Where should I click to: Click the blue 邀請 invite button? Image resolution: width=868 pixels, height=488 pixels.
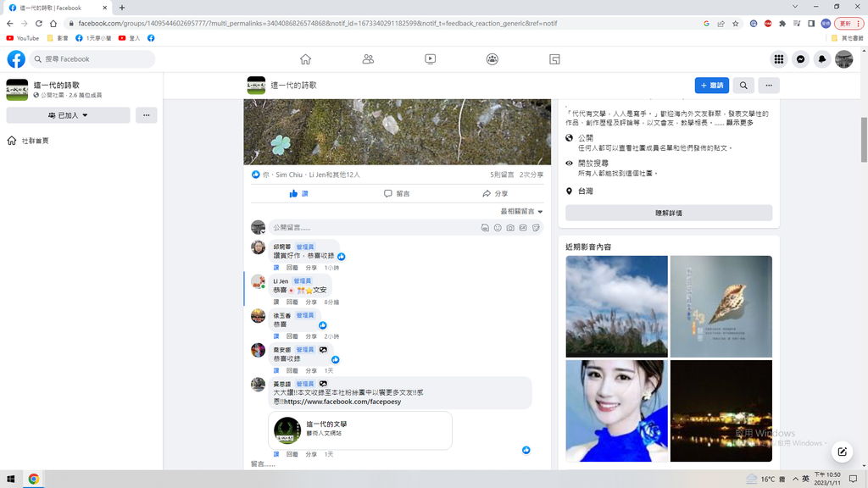coord(711,86)
